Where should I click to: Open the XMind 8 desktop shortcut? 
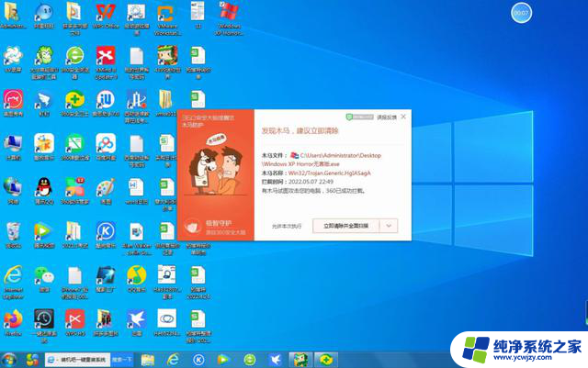106,62
